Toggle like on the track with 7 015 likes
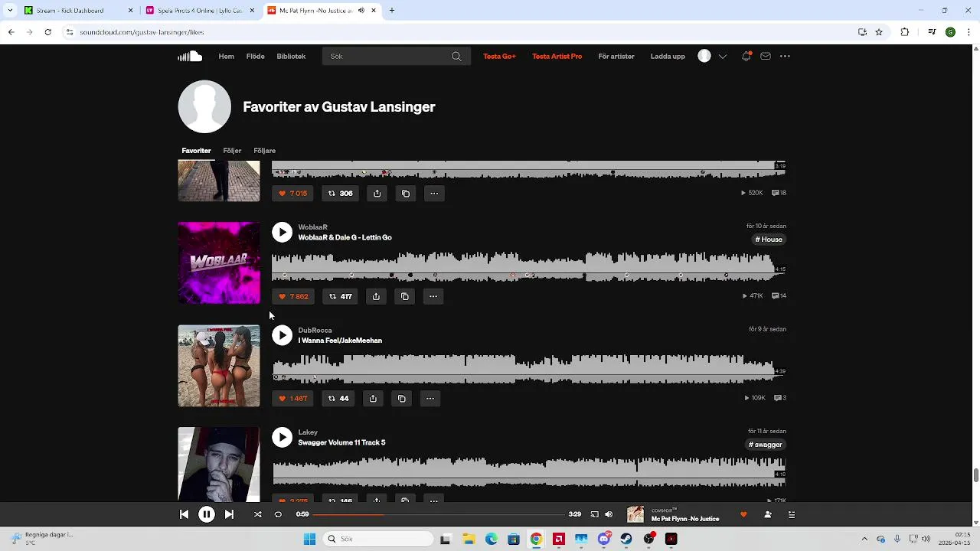The height and width of the screenshot is (551, 980). tap(292, 193)
